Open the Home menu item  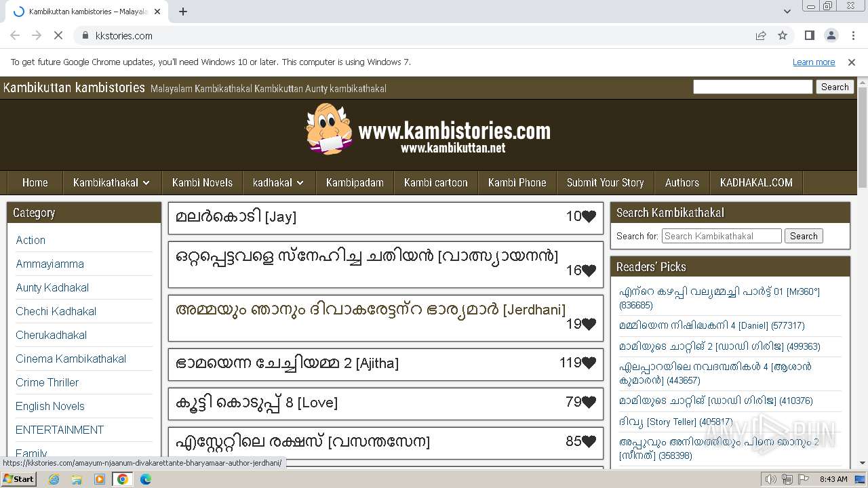(35, 182)
